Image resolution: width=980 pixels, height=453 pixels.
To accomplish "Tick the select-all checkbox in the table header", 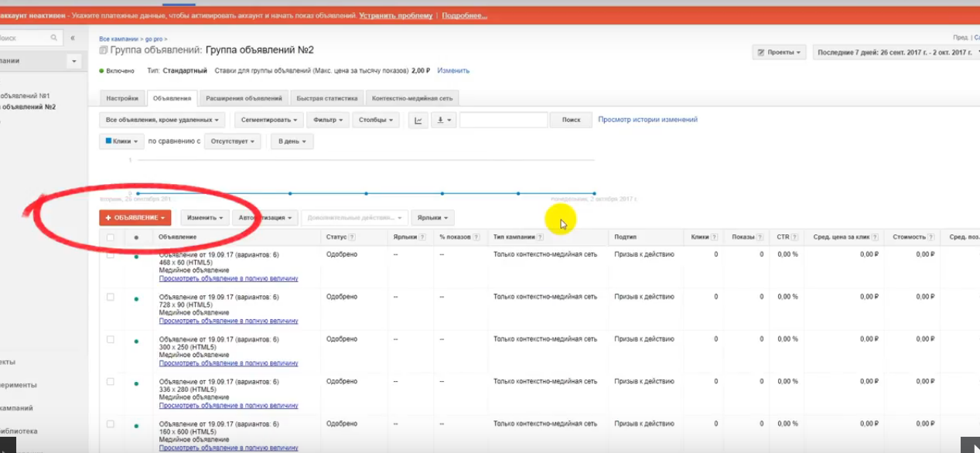I will tap(111, 237).
